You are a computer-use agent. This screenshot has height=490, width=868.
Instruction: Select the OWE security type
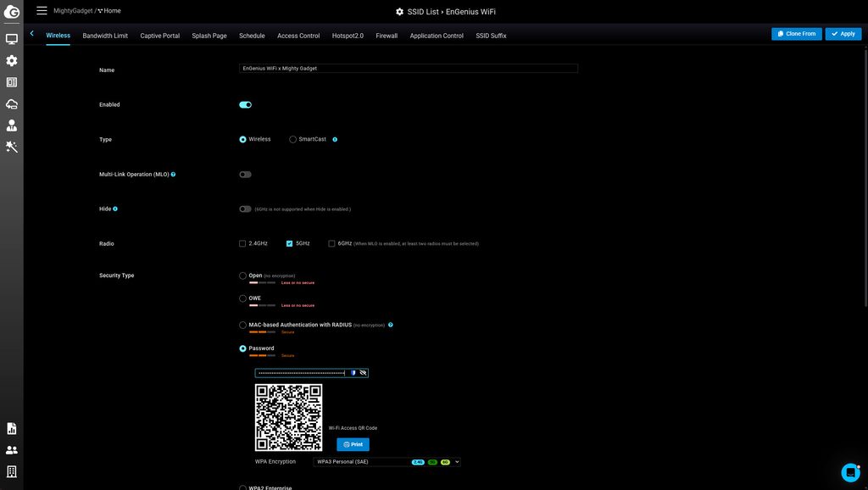click(242, 298)
